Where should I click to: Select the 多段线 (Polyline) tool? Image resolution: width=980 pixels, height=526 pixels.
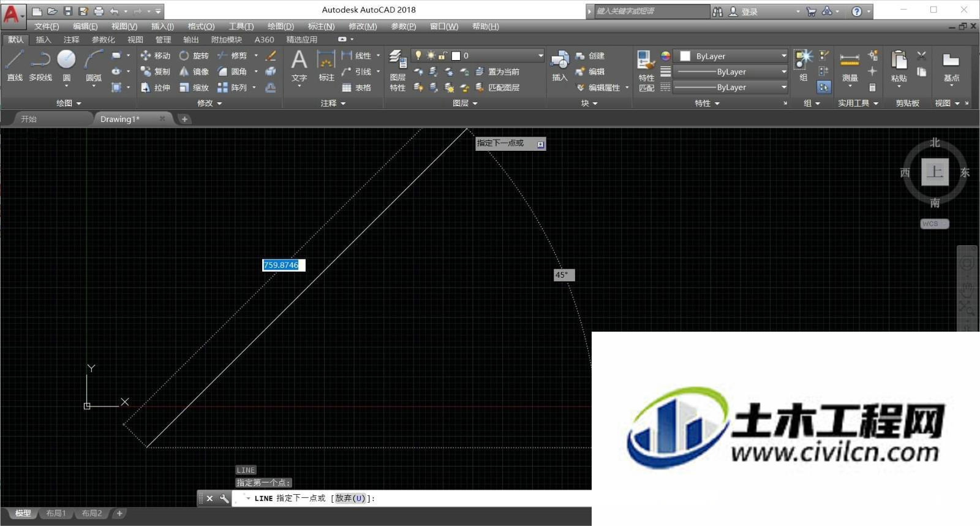tap(40, 66)
